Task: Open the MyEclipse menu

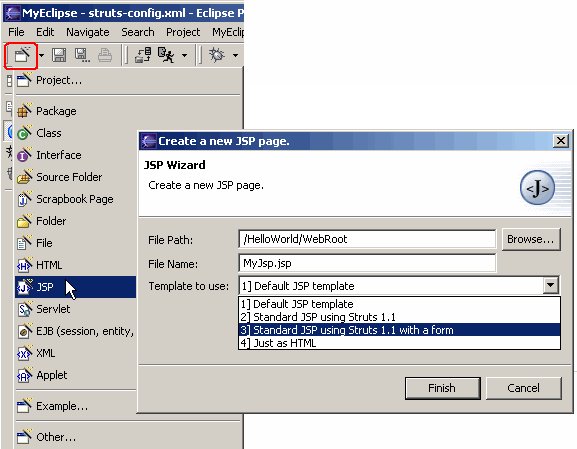Action: (228, 32)
